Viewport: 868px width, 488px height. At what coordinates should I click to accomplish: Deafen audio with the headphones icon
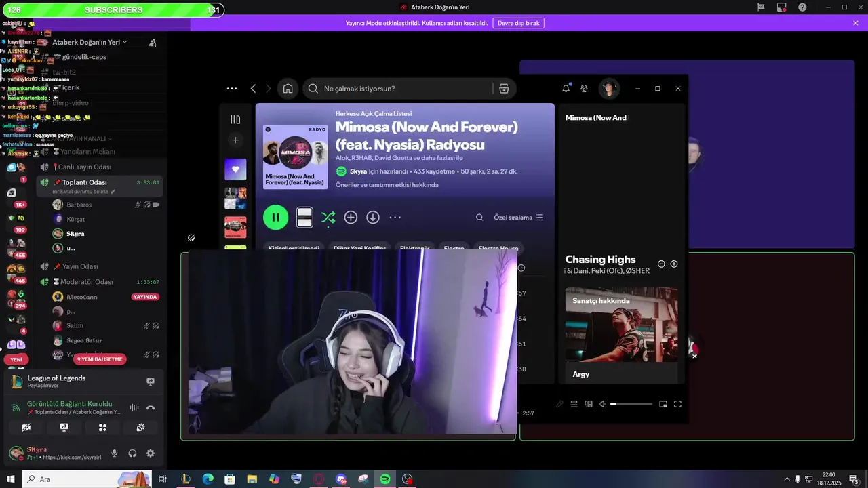133,453
